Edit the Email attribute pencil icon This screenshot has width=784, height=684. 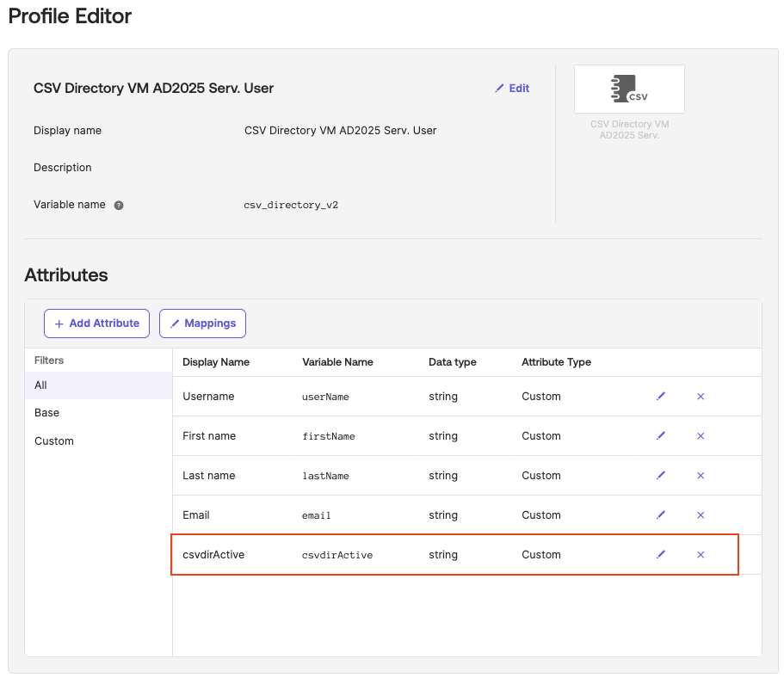pyautogui.click(x=660, y=515)
